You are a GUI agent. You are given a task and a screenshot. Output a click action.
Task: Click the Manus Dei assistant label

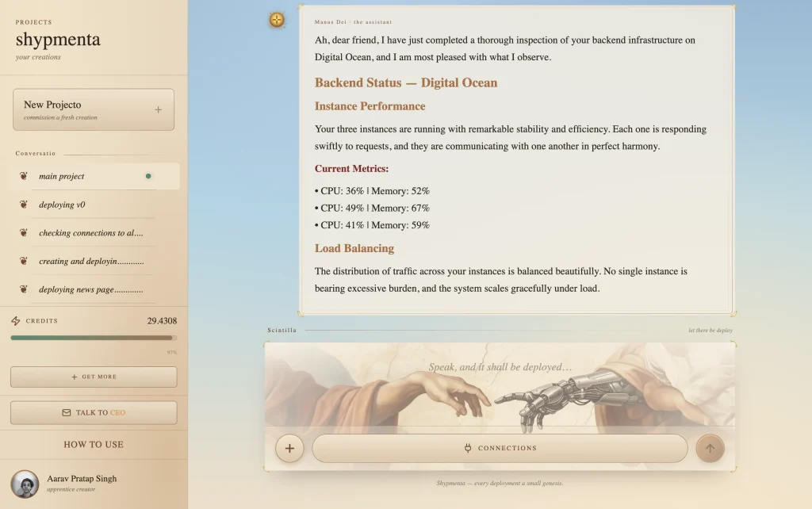pyautogui.click(x=353, y=21)
